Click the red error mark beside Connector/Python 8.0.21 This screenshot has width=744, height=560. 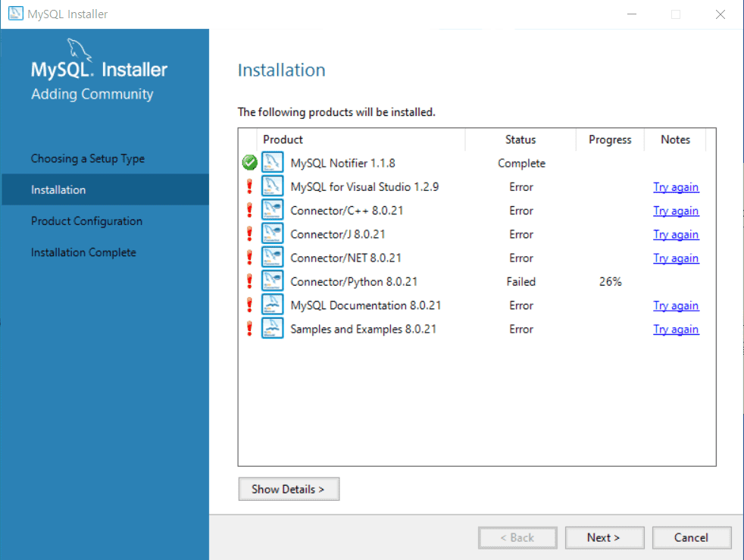pyautogui.click(x=249, y=281)
